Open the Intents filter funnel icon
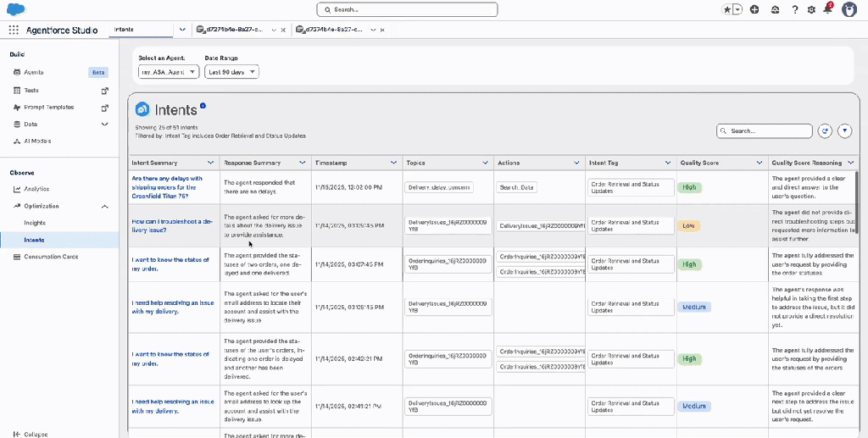Screen dimensions: 868x438 point(845,131)
